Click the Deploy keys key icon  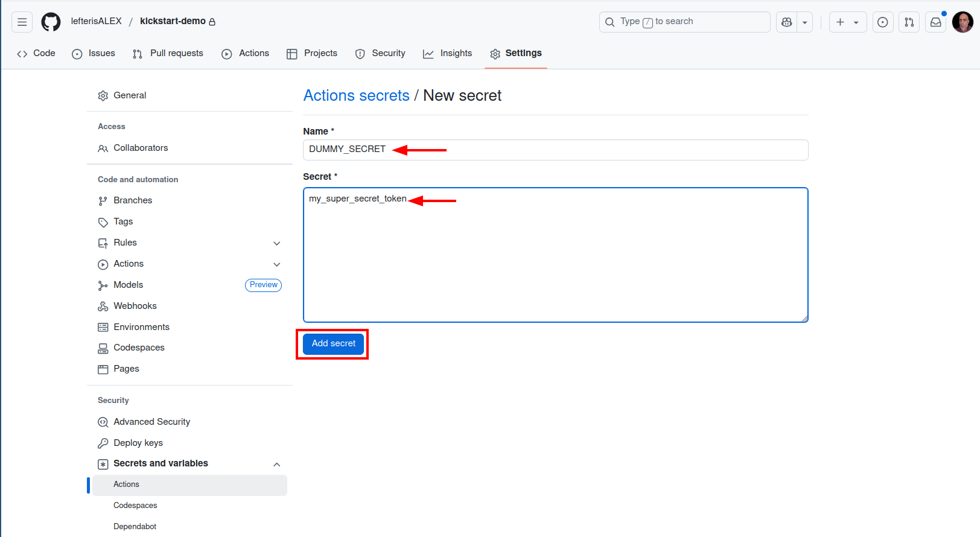coord(103,443)
